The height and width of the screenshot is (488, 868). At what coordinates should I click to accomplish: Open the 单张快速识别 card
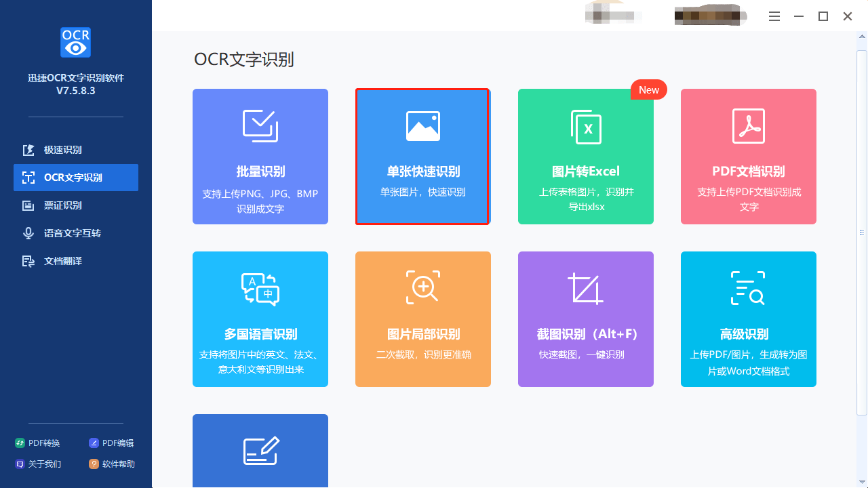coord(423,157)
